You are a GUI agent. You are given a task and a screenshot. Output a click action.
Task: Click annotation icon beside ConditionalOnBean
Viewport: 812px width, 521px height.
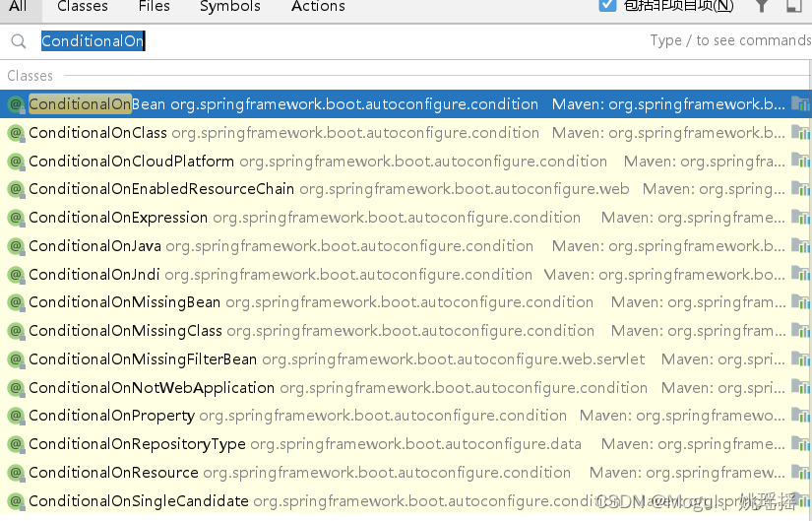coord(16,104)
